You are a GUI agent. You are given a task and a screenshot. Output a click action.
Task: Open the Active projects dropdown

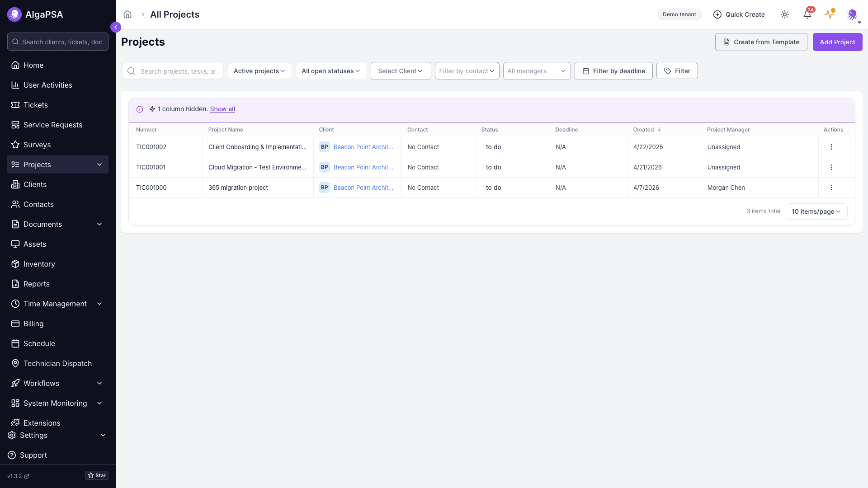pyautogui.click(x=259, y=71)
